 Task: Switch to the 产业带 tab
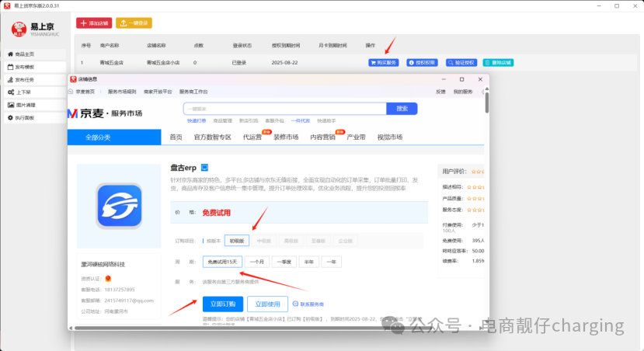click(356, 137)
